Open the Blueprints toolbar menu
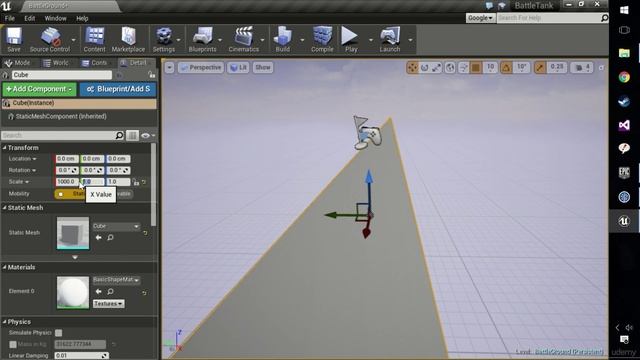Image resolution: width=640 pixels, height=360 pixels. 202,40
